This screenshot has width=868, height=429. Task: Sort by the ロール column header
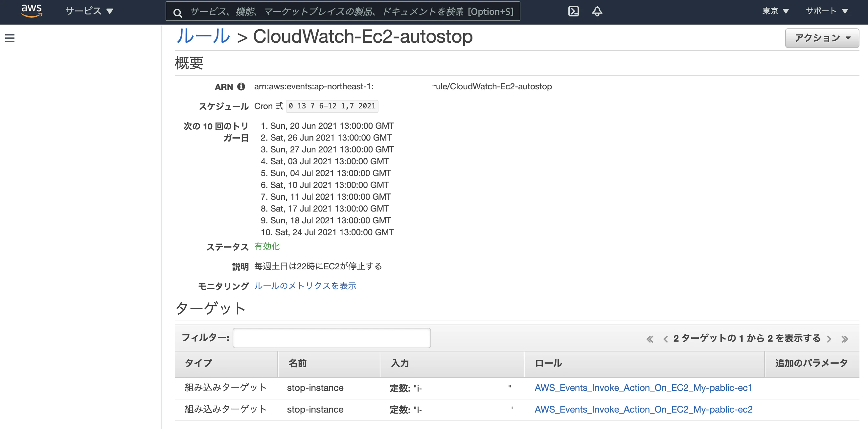click(x=644, y=364)
